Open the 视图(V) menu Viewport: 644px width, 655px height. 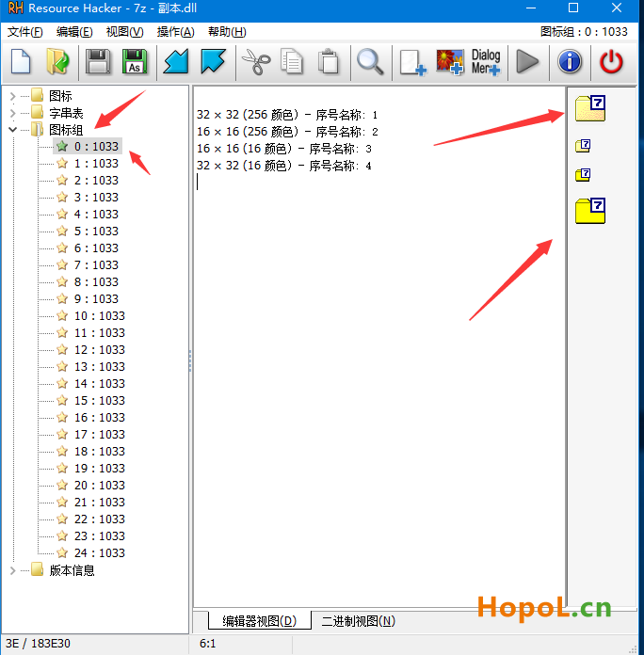(x=124, y=32)
